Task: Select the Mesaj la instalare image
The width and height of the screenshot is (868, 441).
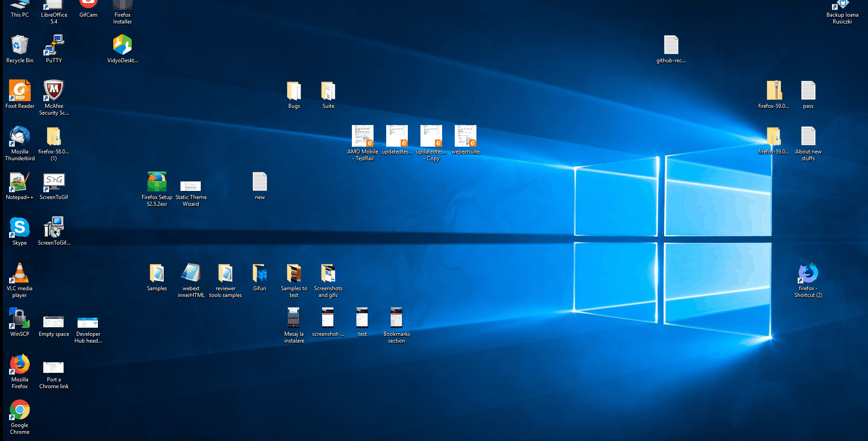Action: tap(294, 326)
